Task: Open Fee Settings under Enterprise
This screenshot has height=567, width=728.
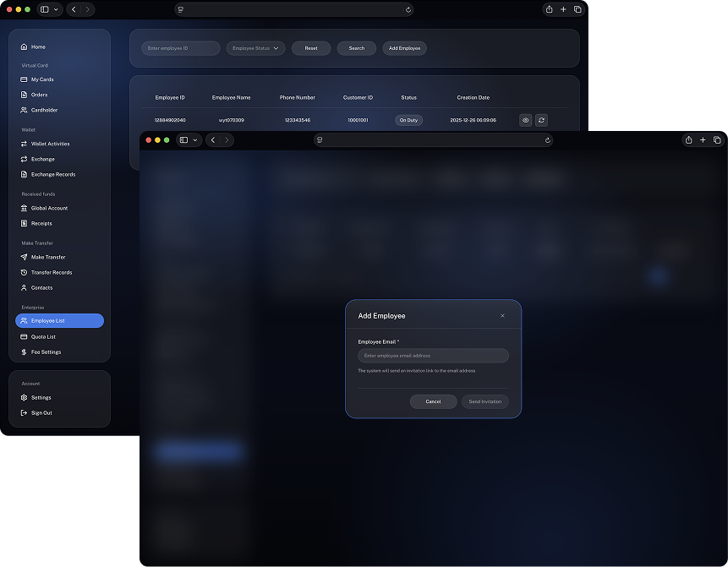Action: pos(46,352)
